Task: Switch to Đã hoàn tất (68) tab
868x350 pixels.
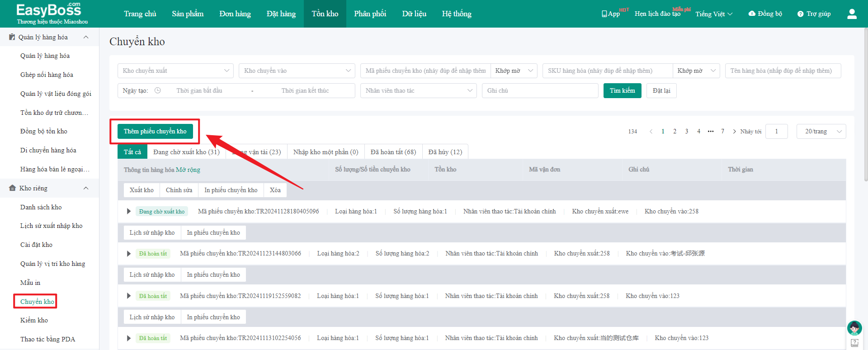Action: 393,152
